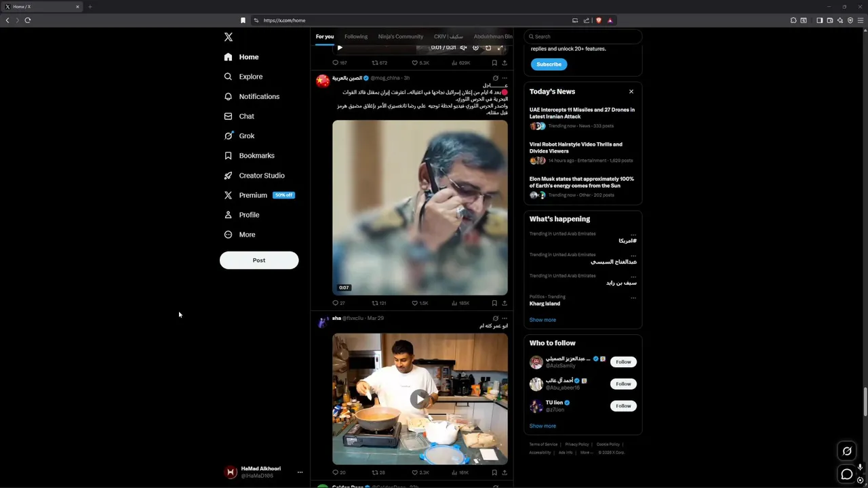This screenshot has height=488, width=868.
Task: Open Brave hamburger main menu
Action: pyautogui.click(x=861, y=20)
